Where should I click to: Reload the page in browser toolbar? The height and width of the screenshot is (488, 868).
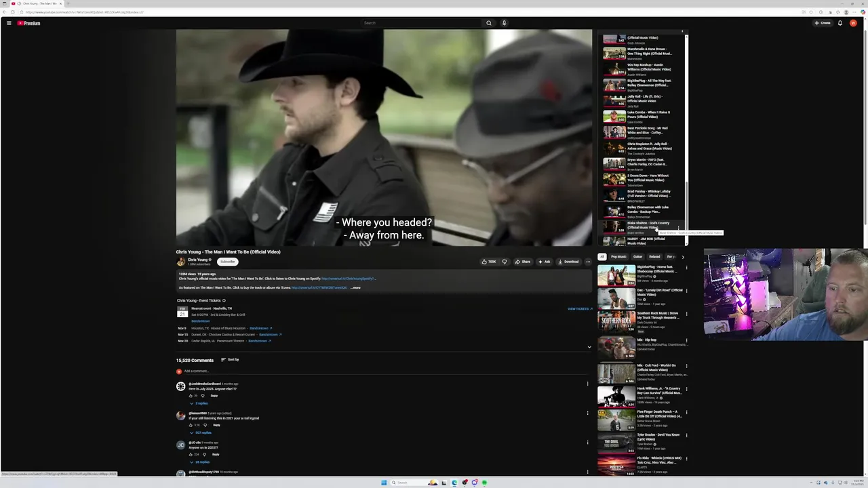tap(12, 12)
